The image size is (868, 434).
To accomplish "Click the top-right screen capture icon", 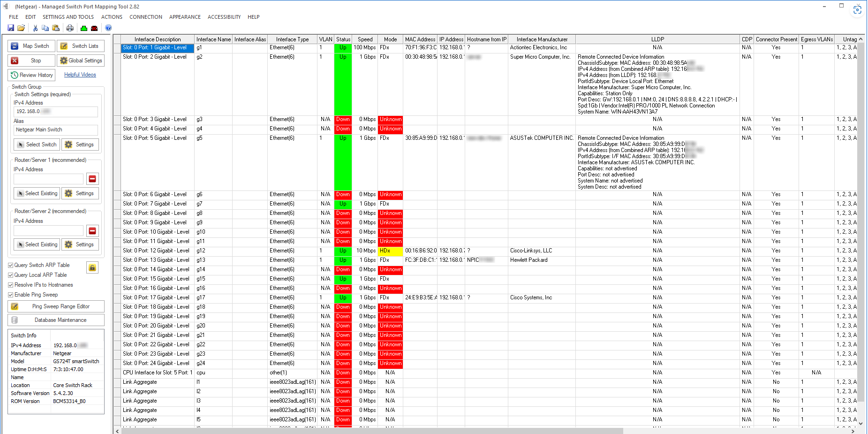I will click(x=858, y=10).
